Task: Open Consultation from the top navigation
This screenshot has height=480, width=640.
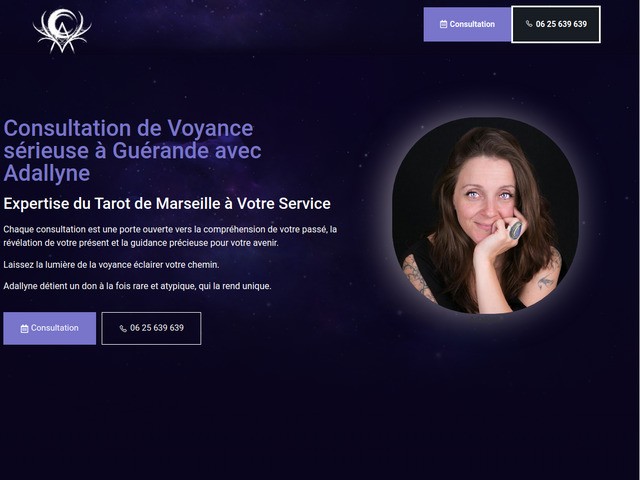Action: (x=467, y=24)
